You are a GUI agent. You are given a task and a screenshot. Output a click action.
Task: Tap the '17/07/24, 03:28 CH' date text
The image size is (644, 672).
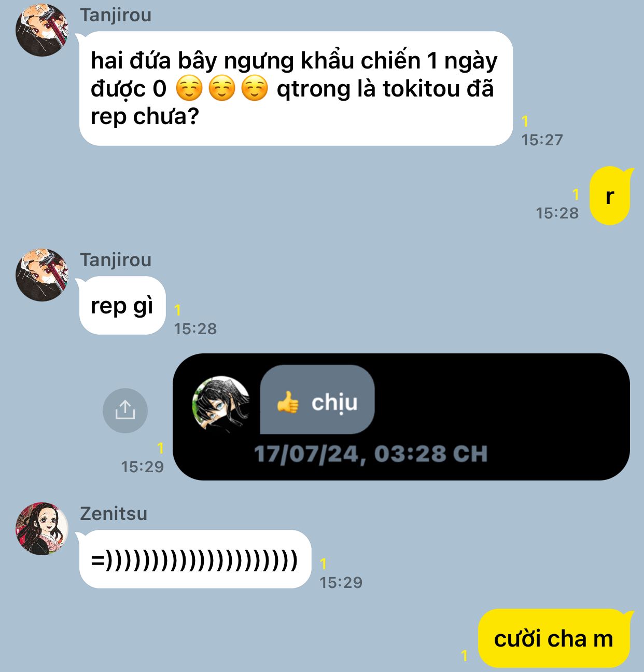371,454
